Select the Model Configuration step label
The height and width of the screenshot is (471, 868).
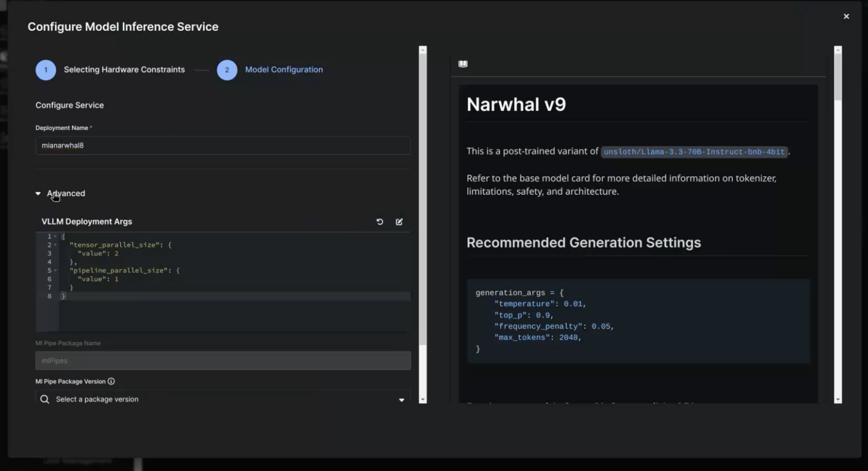[284, 69]
